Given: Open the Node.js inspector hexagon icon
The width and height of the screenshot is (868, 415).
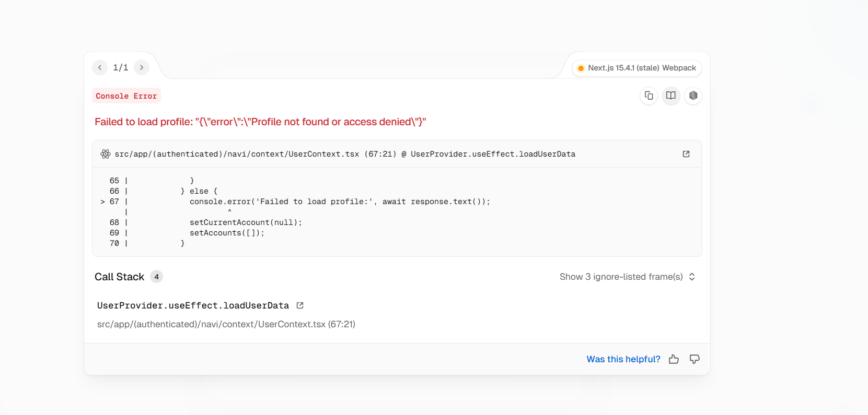Looking at the screenshot, I should click(x=693, y=96).
